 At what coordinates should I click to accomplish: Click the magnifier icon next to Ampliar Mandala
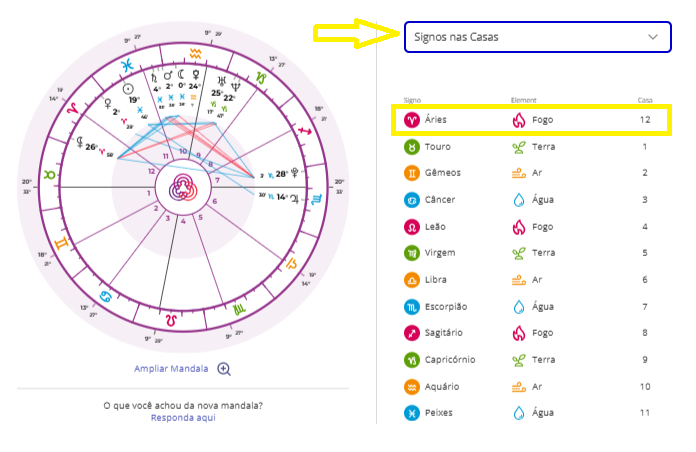click(x=224, y=368)
